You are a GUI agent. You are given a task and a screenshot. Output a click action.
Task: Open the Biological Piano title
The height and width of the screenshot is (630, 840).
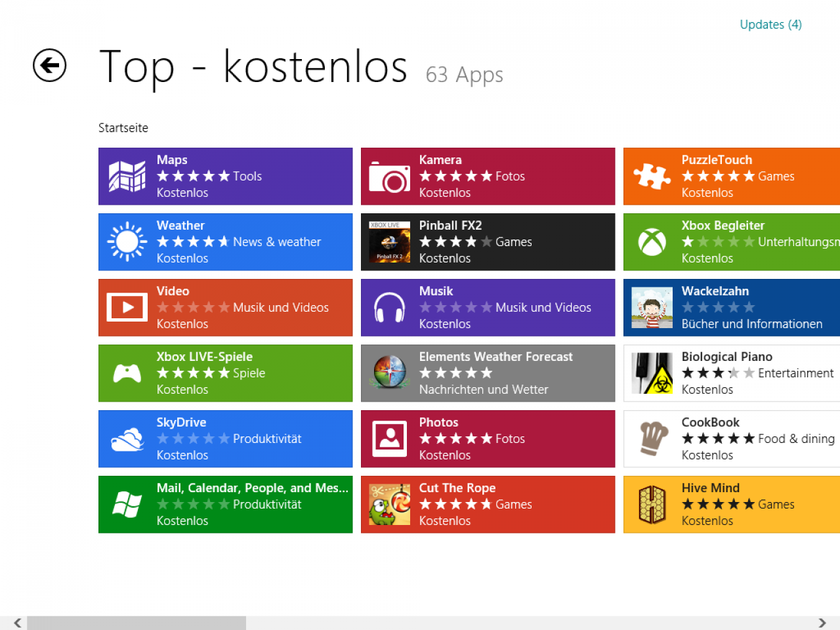pos(726,356)
